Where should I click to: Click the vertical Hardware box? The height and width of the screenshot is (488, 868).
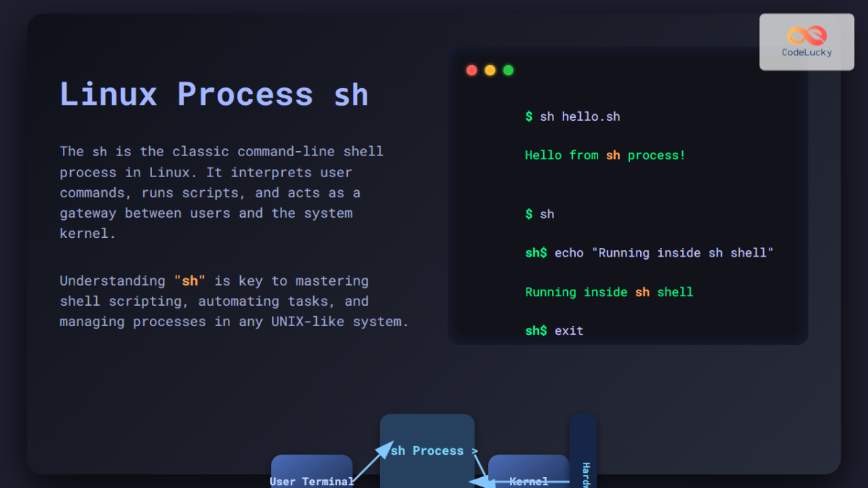[584, 448]
